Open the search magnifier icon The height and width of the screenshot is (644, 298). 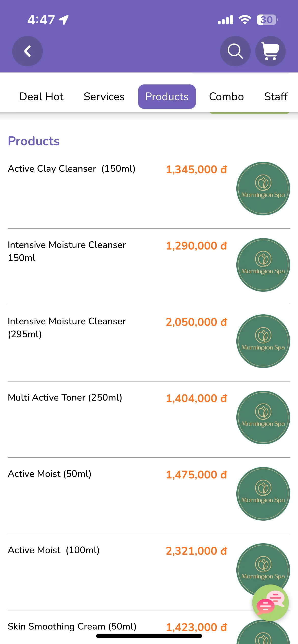pyautogui.click(x=235, y=51)
